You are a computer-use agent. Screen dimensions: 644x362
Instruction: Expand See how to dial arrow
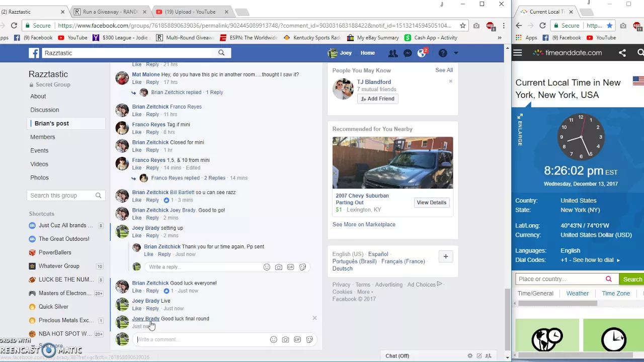click(618, 260)
